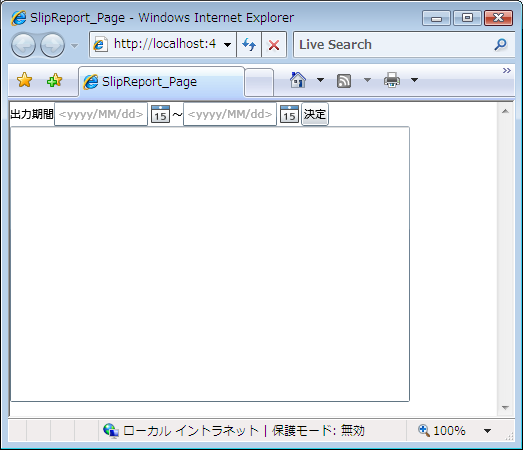Click the Refresh page icon

click(249, 44)
